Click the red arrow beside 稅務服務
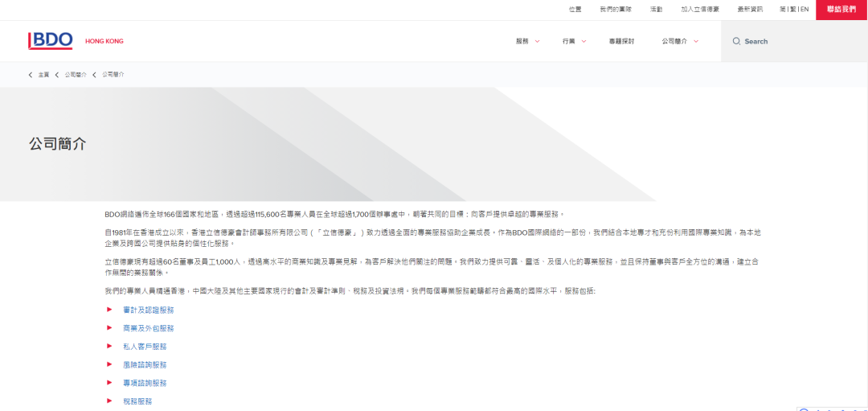Screen dimensions: 868x411 click(x=109, y=401)
